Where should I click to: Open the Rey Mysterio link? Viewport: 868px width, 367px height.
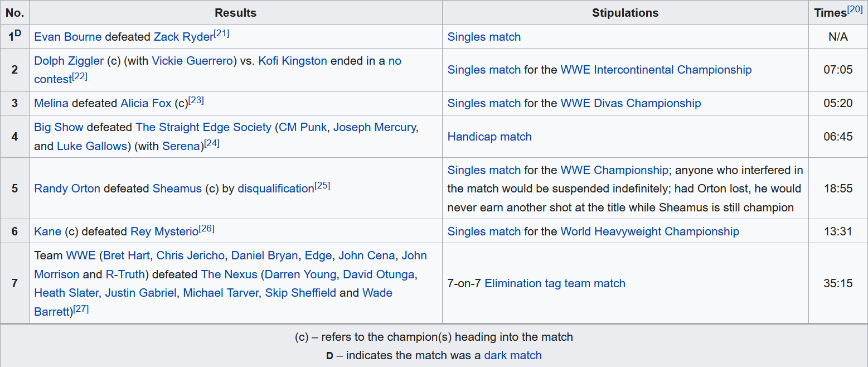tap(164, 231)
